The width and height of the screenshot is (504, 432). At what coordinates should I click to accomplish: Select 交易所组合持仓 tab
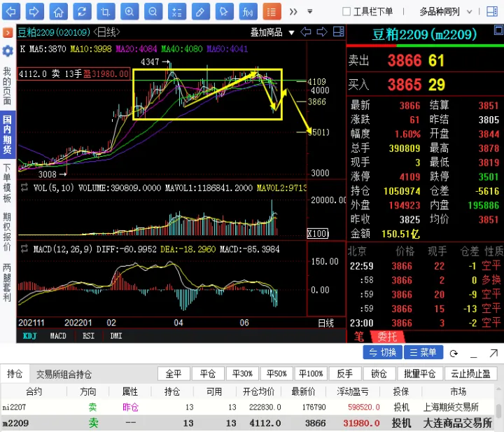point(64,374)
